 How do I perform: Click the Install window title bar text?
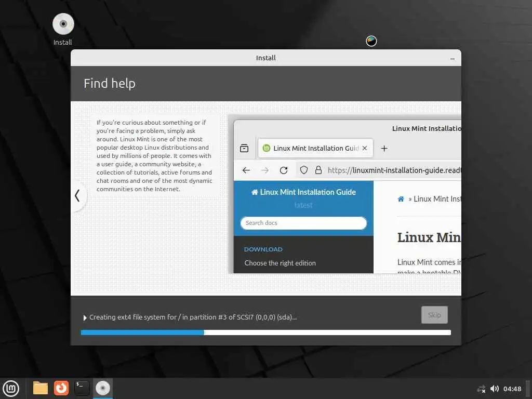[x=265, y=58]
